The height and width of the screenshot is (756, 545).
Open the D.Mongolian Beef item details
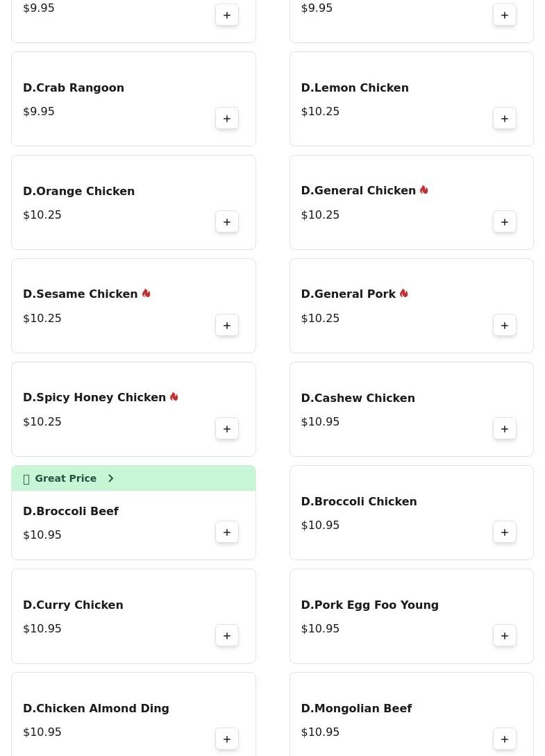[x=356, y=708]
